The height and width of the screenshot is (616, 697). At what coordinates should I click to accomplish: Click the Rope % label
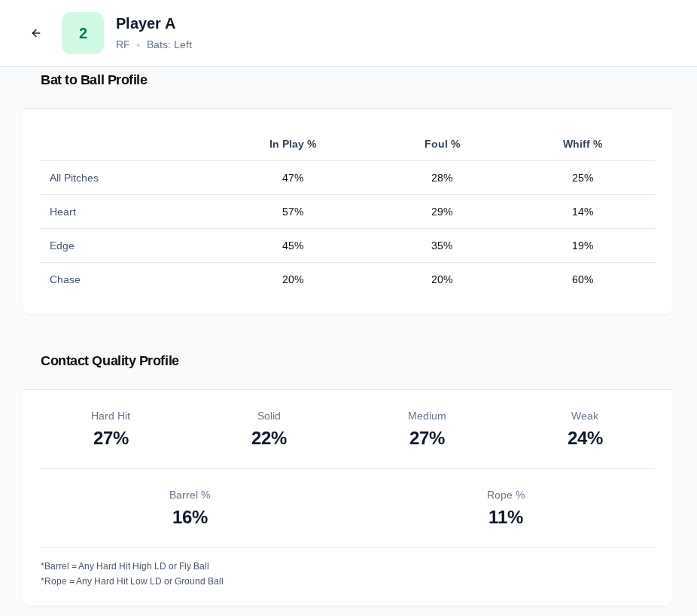[506, 495]
